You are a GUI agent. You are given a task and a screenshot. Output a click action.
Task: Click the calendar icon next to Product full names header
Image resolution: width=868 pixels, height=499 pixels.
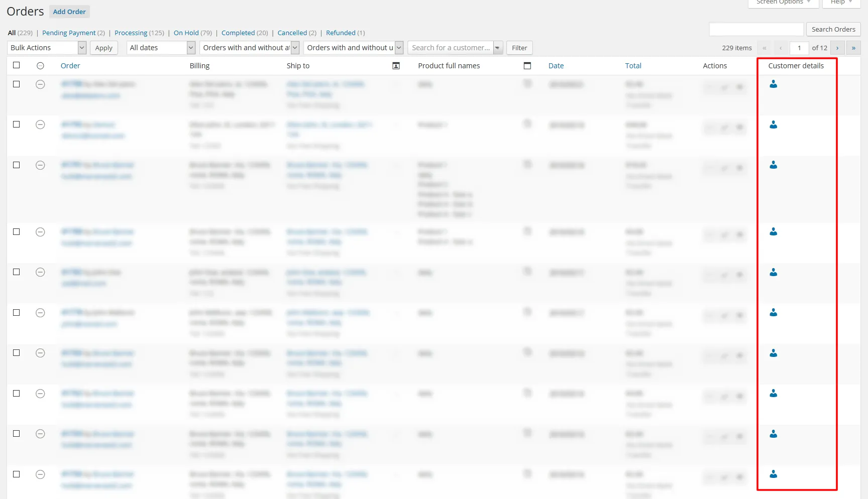[x=527, y=65]
